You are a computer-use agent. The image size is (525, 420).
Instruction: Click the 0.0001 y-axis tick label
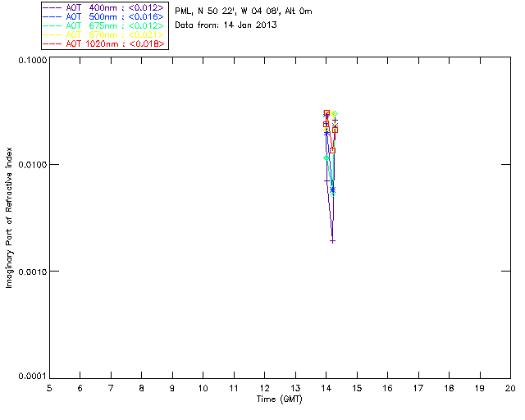(x=33, y=377)
